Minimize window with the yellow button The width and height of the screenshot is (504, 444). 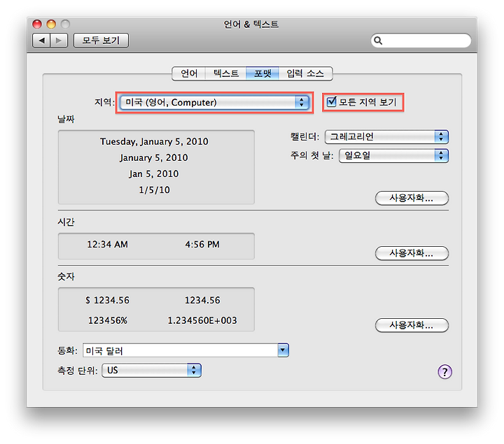(x=51, y=24)
